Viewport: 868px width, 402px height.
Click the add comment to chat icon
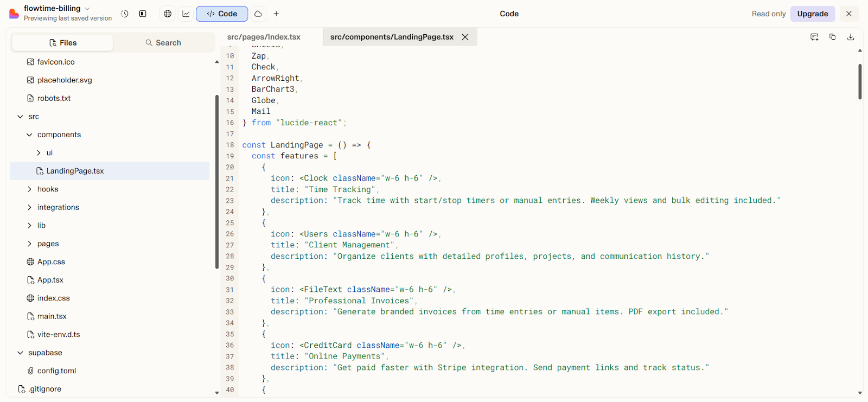[814, 37]
